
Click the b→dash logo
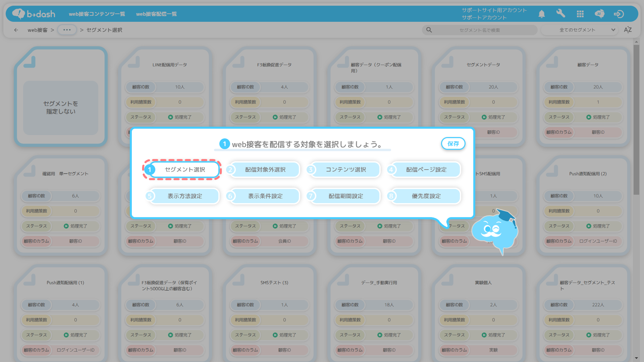(34, 14)
